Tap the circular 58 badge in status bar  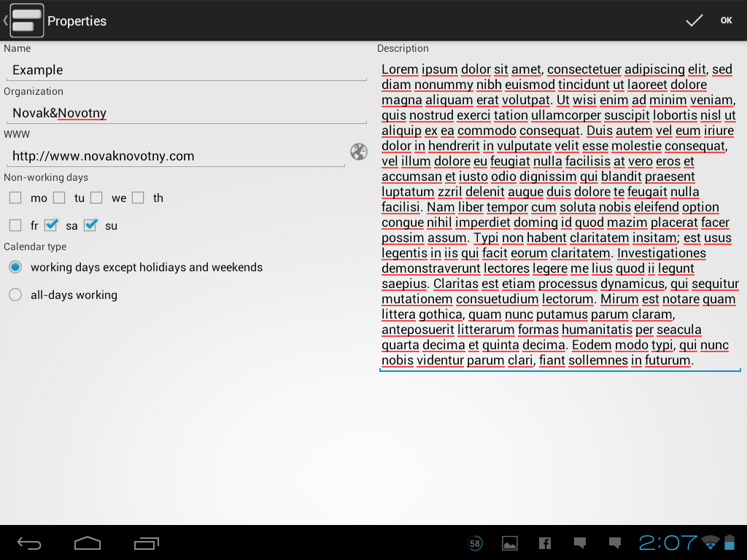[475, 543]
